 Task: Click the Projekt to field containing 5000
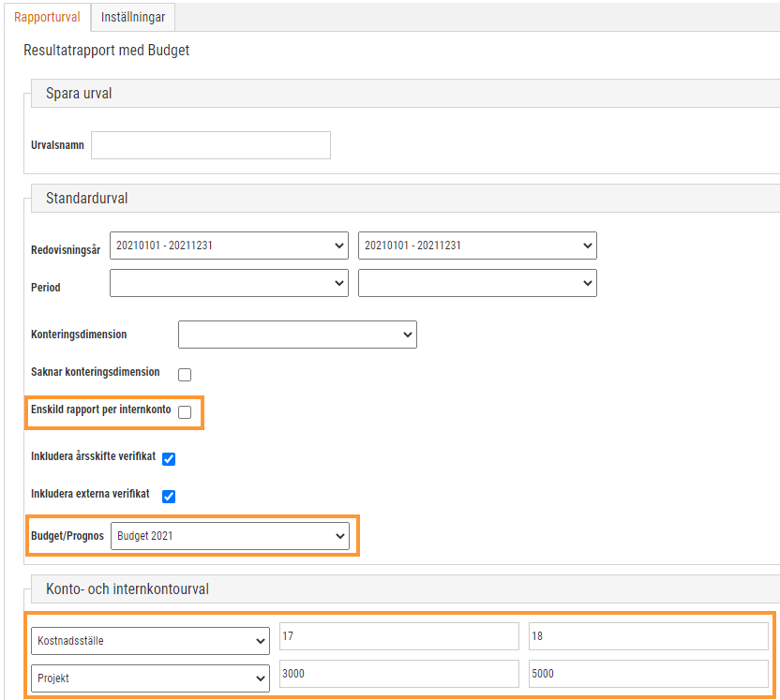tap(649, 674)
